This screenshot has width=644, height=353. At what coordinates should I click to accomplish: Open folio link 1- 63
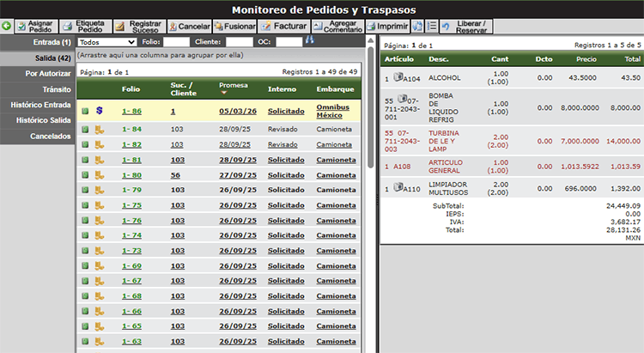coord(131,342)
